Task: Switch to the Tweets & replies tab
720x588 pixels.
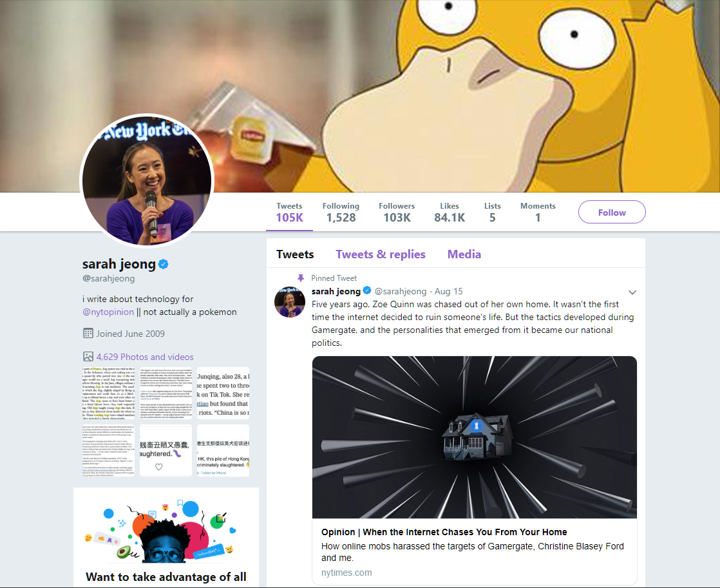Action: click(381, 254)
